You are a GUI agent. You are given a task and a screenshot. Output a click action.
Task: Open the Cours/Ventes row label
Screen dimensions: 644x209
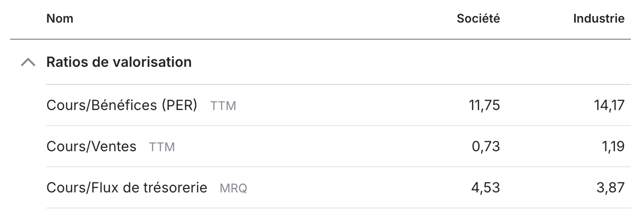click(x=91, y=147)
